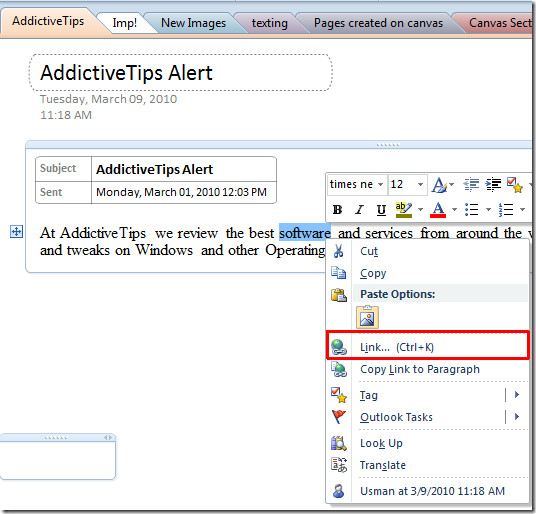Switch to the texting section tab
This screenshot has height=514, width=536.
(270, 23)
